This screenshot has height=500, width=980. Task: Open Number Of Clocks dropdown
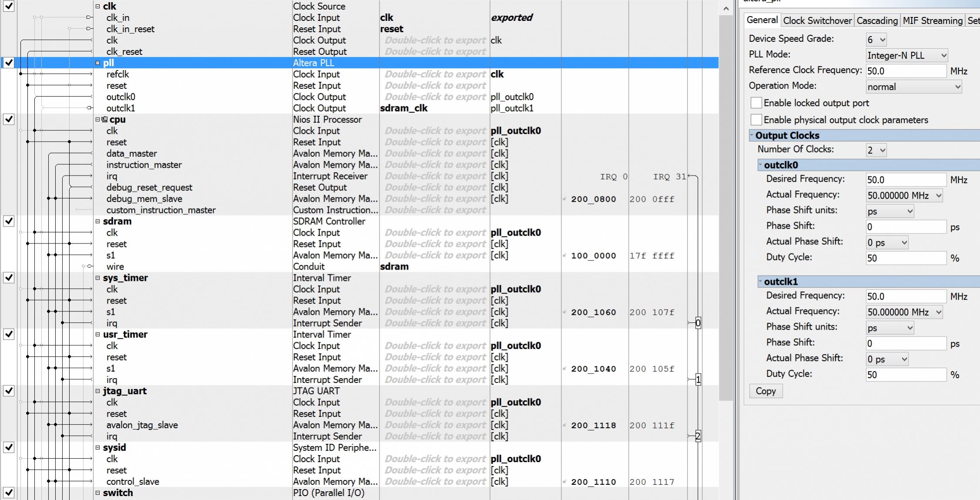click(876, 150)
